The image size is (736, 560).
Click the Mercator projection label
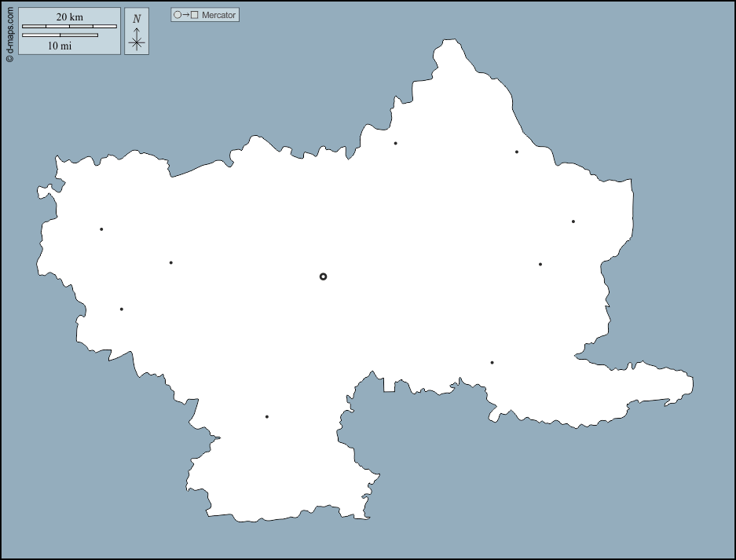pos(218,15)
